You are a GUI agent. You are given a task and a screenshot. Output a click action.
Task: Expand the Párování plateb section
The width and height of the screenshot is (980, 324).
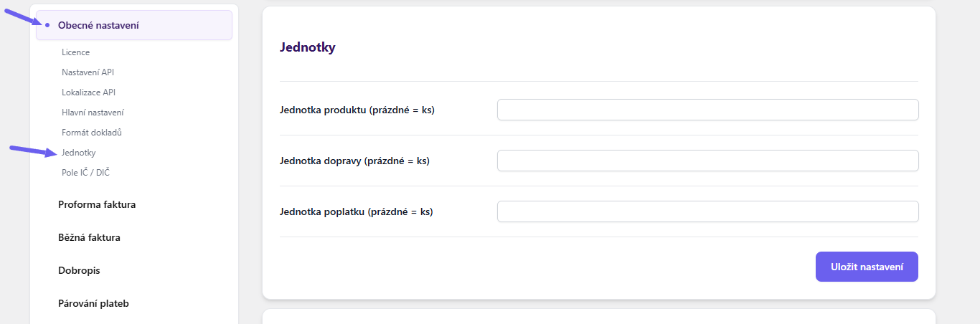coord(93,303)
